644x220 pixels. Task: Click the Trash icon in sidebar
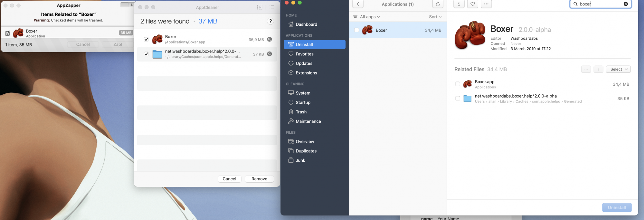pyautogui.click(x=291, y=112)
